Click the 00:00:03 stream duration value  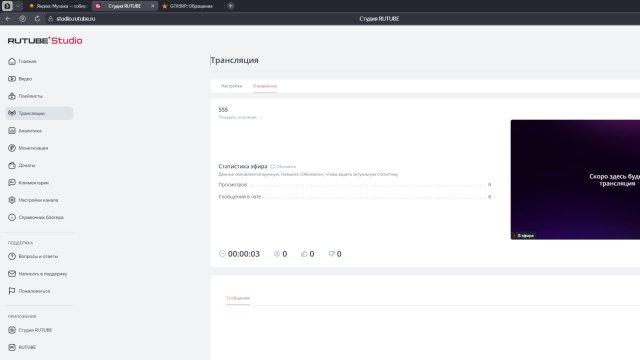click(244, 254)
